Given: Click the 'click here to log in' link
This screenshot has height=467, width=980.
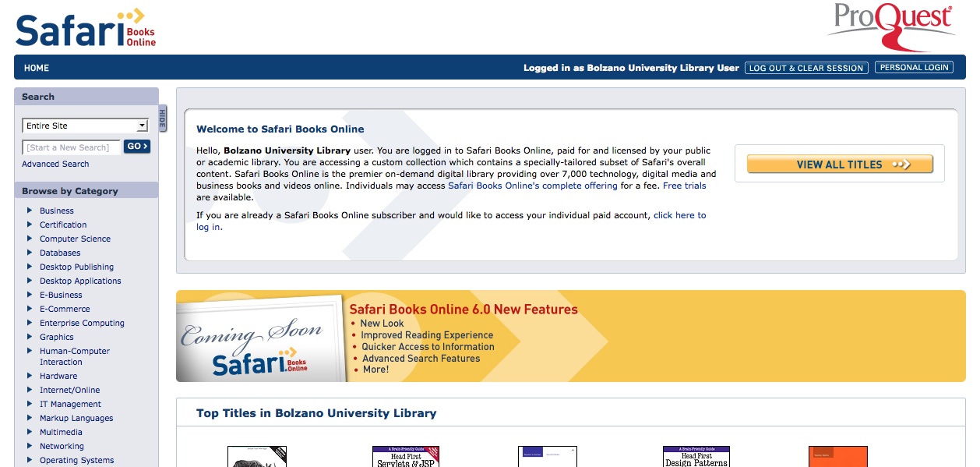Looking at the screenshot, I should point(679,215).
